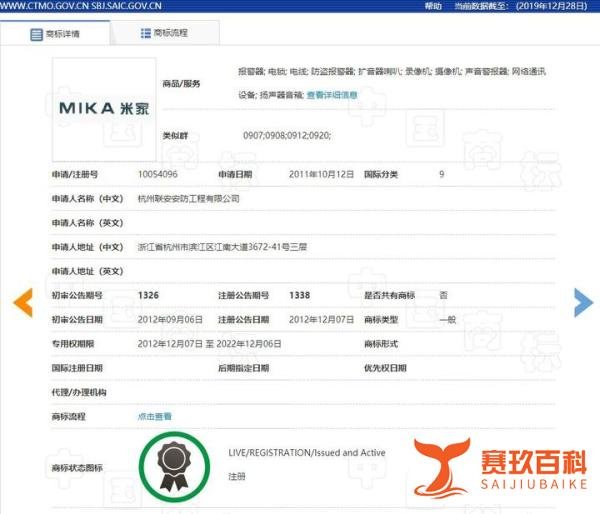Click the 优先权日期 label
Screen dimensions: 600x514
tap(385, 368)
